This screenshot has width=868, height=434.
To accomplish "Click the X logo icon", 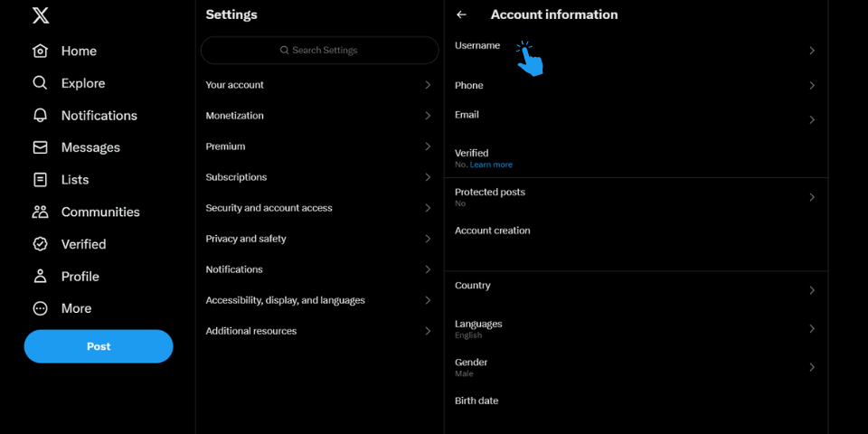I will 41,15.
